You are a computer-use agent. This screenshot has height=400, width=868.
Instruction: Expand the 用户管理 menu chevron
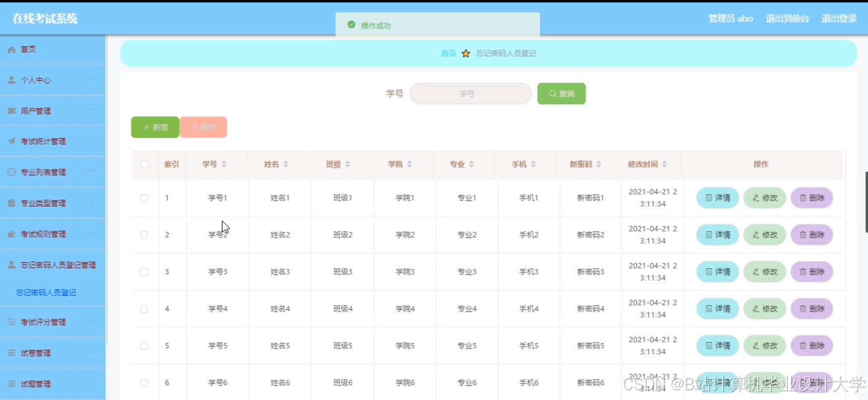tap(91, 110)
